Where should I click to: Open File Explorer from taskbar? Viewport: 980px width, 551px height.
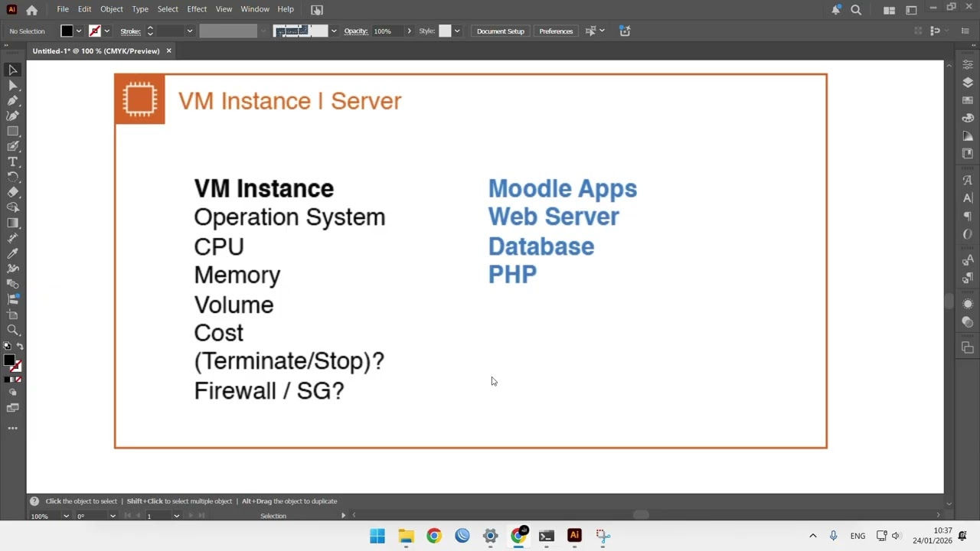[x=406, y=536]
